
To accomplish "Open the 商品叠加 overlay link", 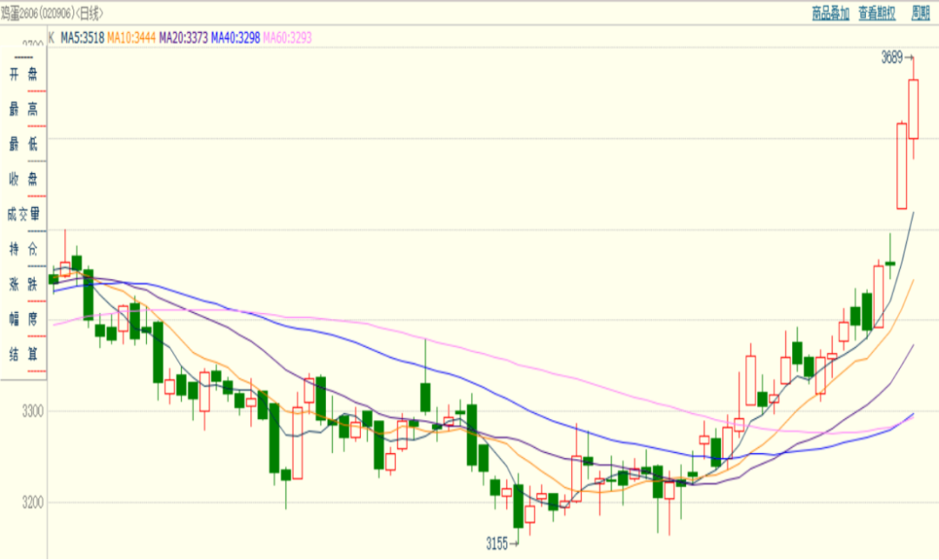I will [830, 13].
